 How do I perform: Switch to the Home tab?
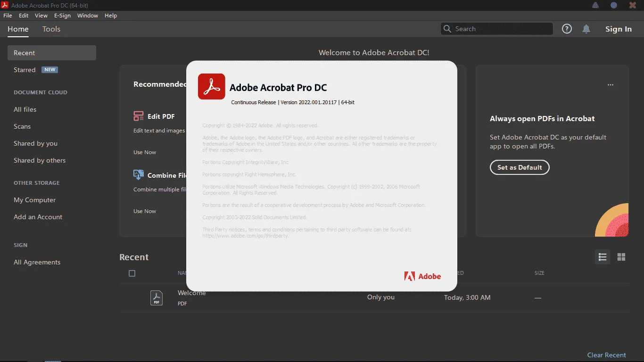[18, 29]
